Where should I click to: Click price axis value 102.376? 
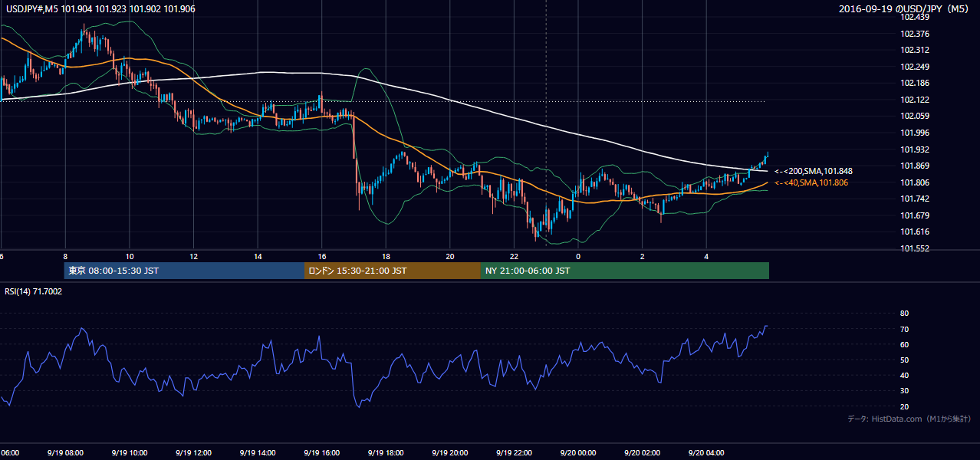click(x=915, y=34)
